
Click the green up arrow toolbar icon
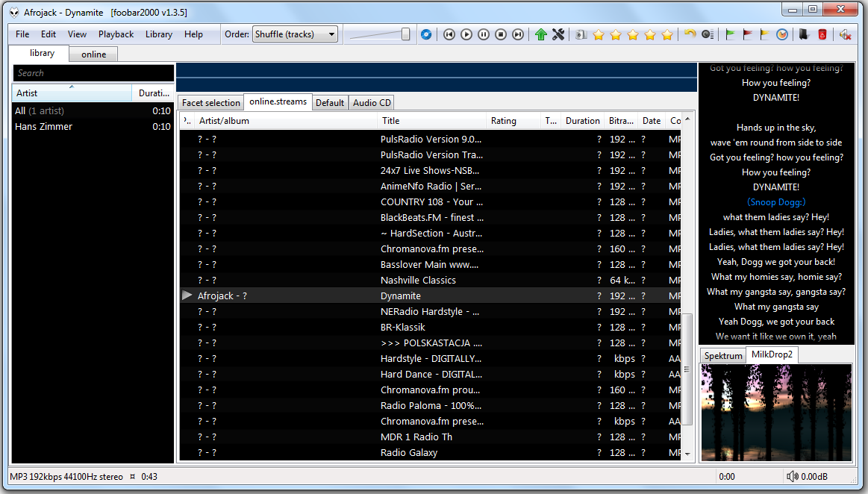[541, 34]
